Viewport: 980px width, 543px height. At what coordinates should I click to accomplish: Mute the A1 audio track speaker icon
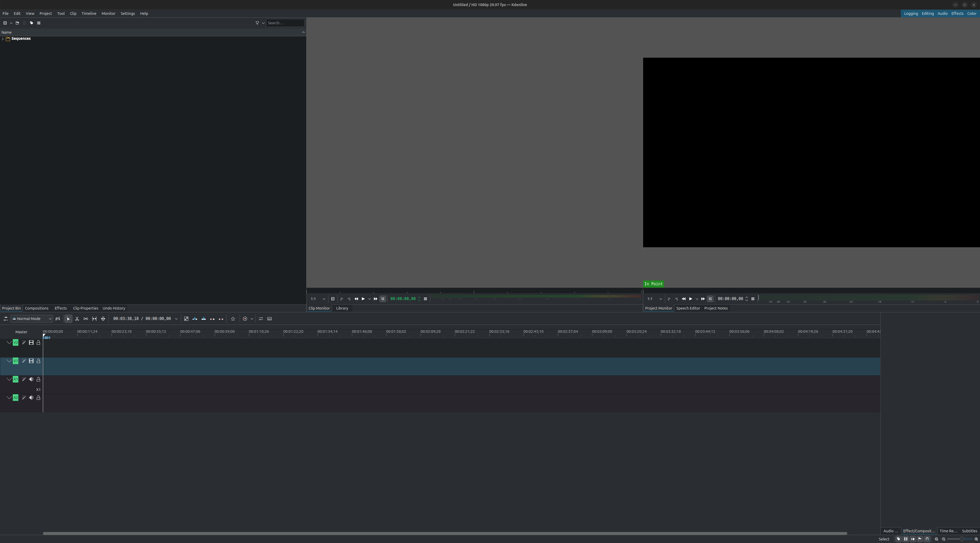pos(31,379)
